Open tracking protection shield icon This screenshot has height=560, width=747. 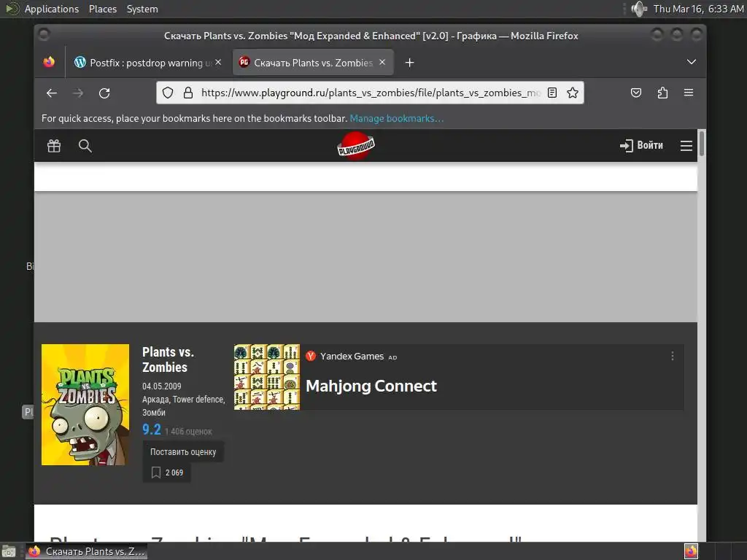[168, 93]
